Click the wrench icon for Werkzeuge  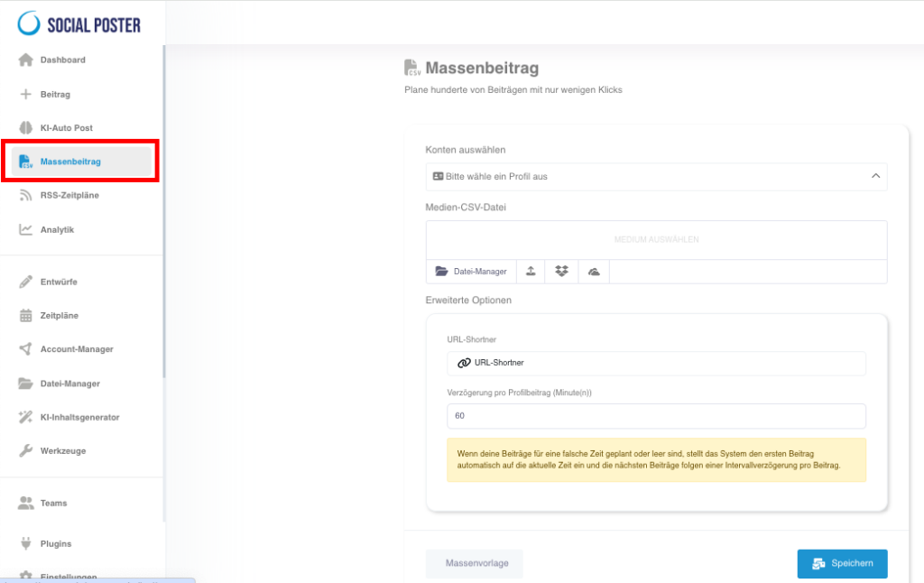(25, 450)
